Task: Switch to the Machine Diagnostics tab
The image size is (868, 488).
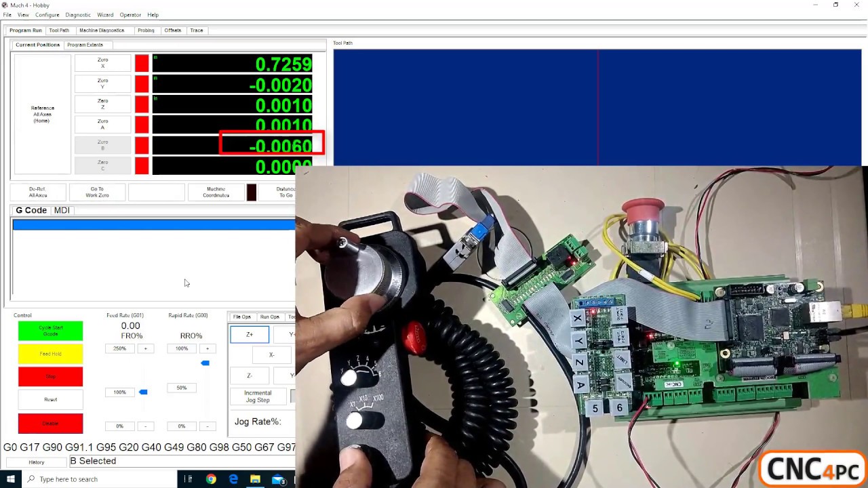Action: click(102, 30)
